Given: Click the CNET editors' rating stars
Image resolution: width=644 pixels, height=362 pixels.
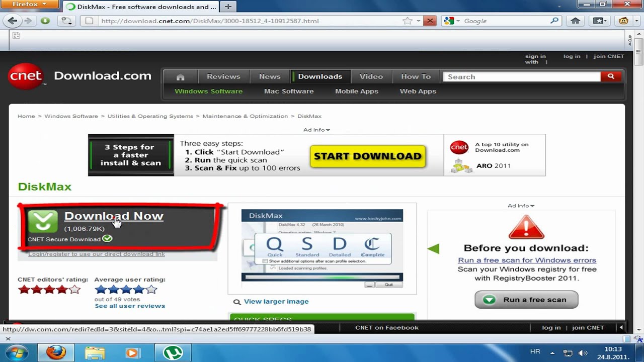Looking at the screenshot, I should point(49,290).
